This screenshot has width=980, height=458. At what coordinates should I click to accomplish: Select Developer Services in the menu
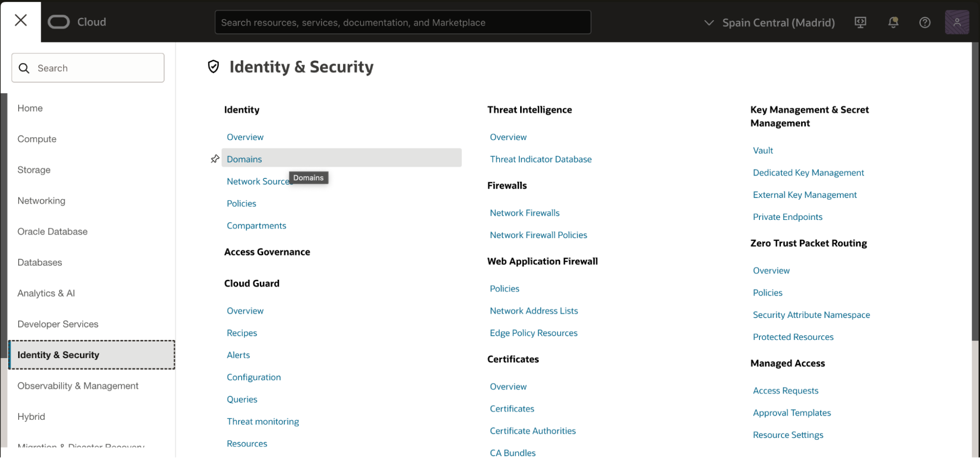point(58,324)
